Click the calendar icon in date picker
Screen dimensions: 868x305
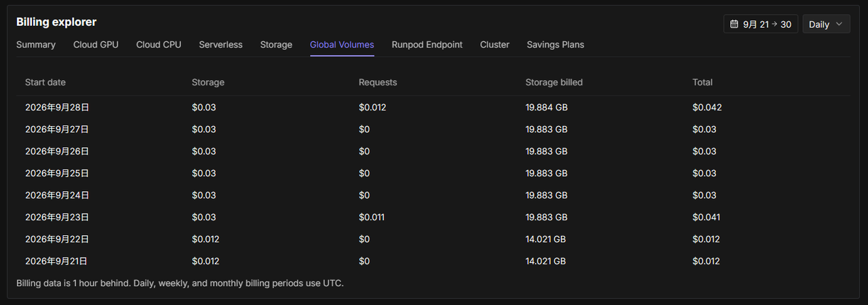(x=734, y=24)
